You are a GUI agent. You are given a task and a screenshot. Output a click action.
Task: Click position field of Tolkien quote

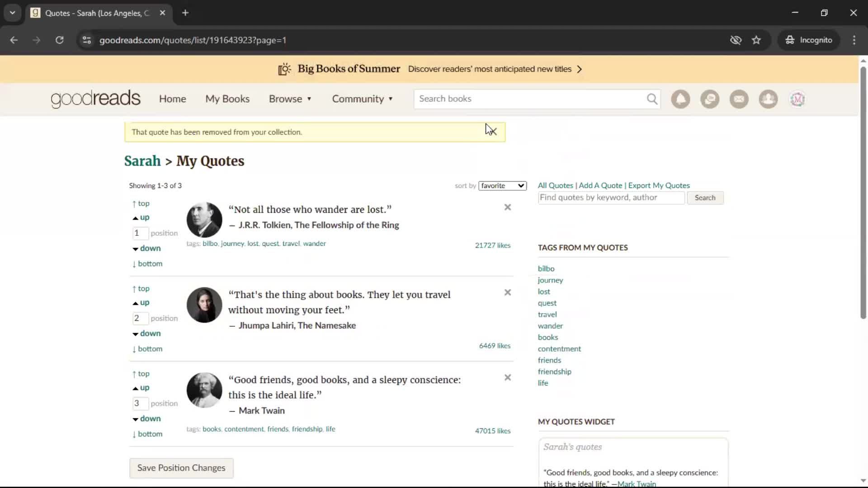[x=140, y=233]
